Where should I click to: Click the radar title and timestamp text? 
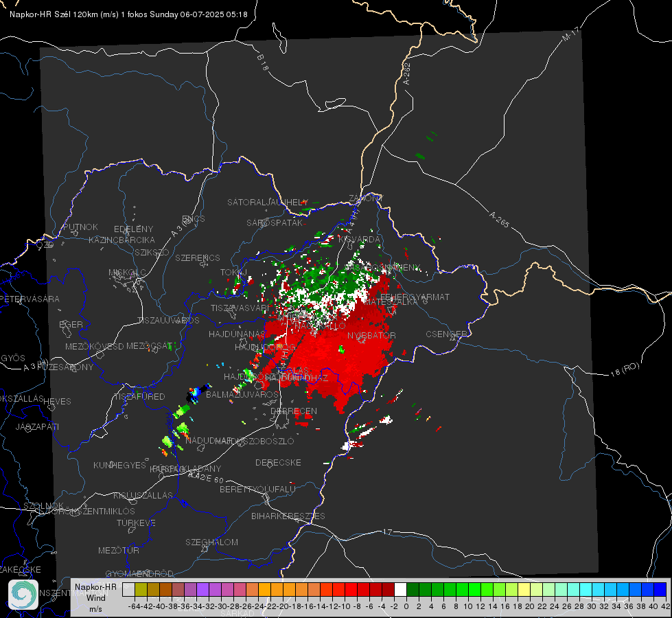click(128, 14)
